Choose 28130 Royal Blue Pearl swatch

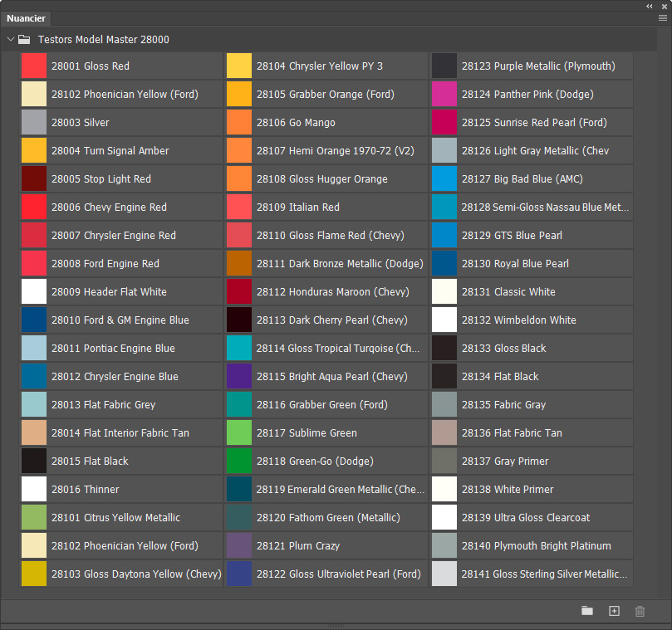pos(444,264)
